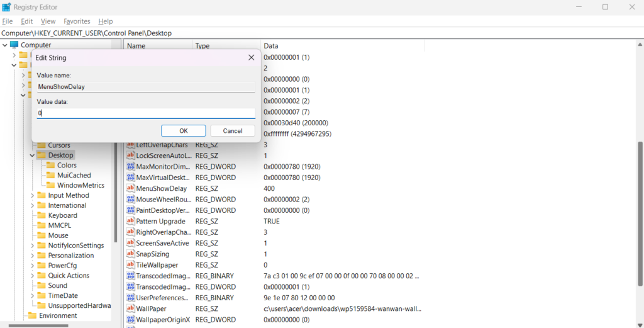Expand the Input Method key
The width and height of the screenshot is (644, 328).
tap(32, 195)
